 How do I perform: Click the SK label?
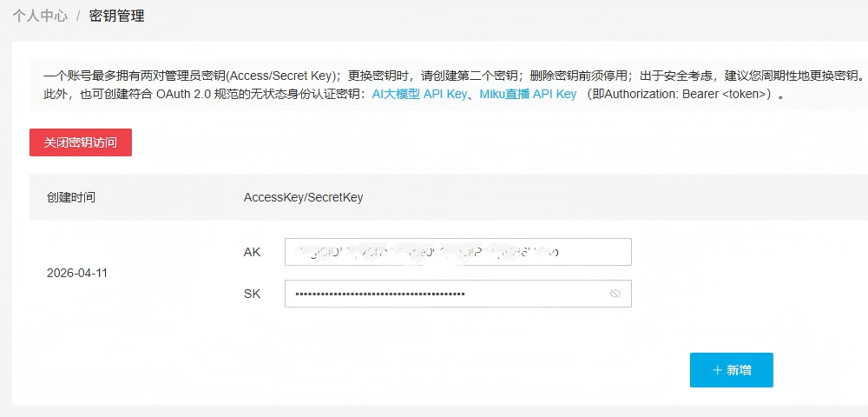(x=252, y=294)
